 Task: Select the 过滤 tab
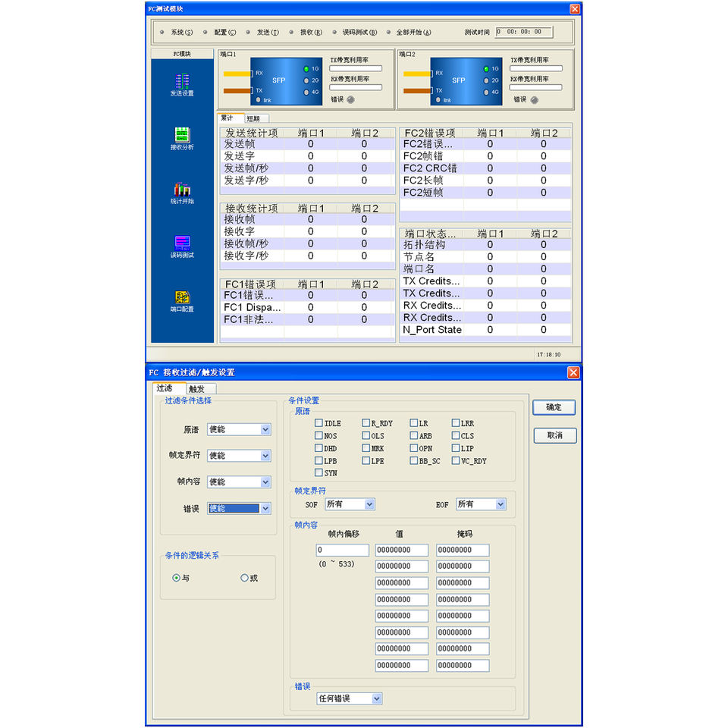(169, 388)
